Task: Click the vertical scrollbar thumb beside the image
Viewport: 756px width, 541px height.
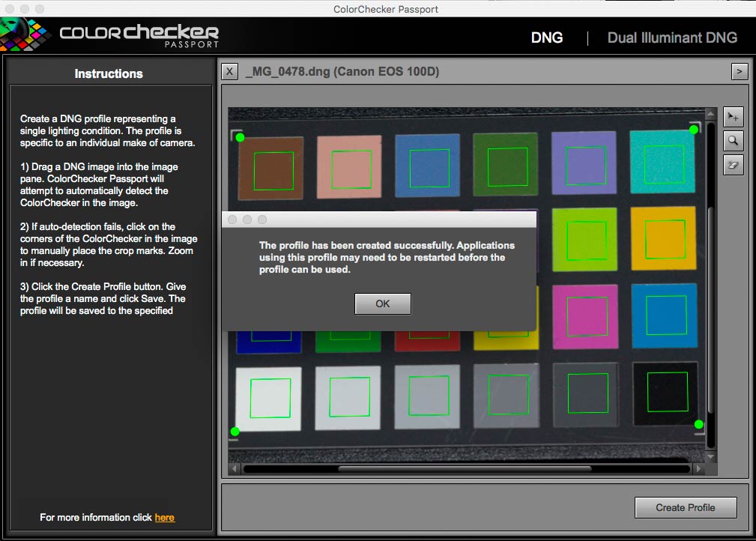Action: tap(711, 309)
